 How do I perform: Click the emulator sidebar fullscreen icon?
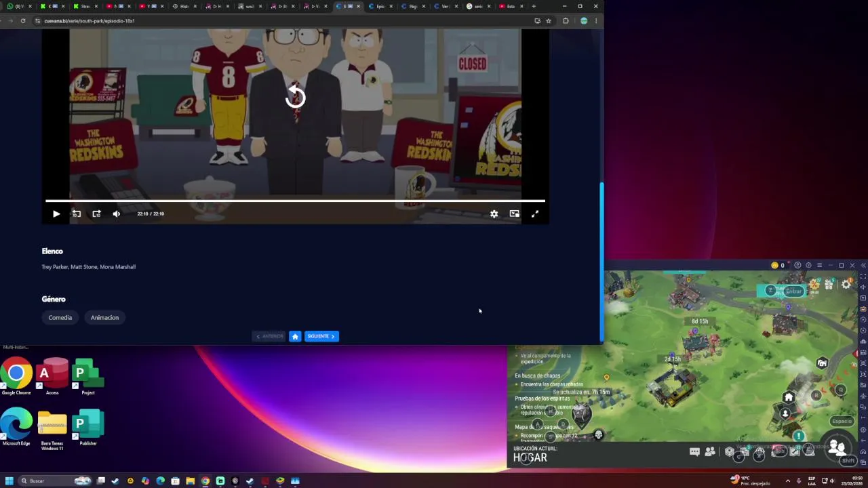coord(863,277)
